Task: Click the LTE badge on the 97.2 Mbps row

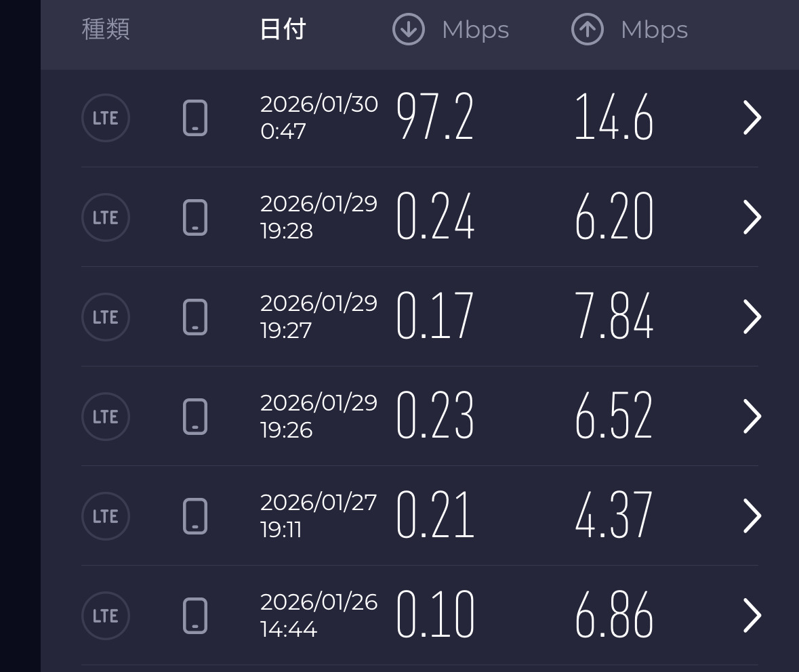Action: (105, 118)
